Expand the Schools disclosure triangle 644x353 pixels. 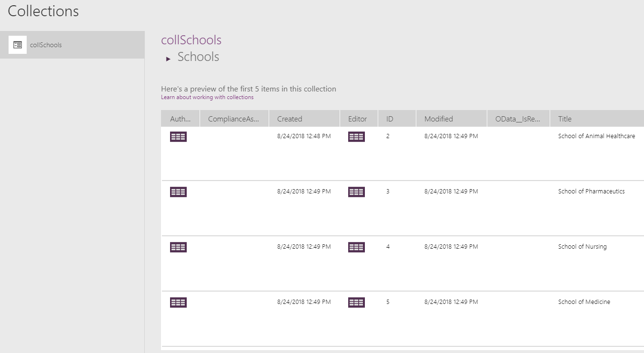point(168,59)
